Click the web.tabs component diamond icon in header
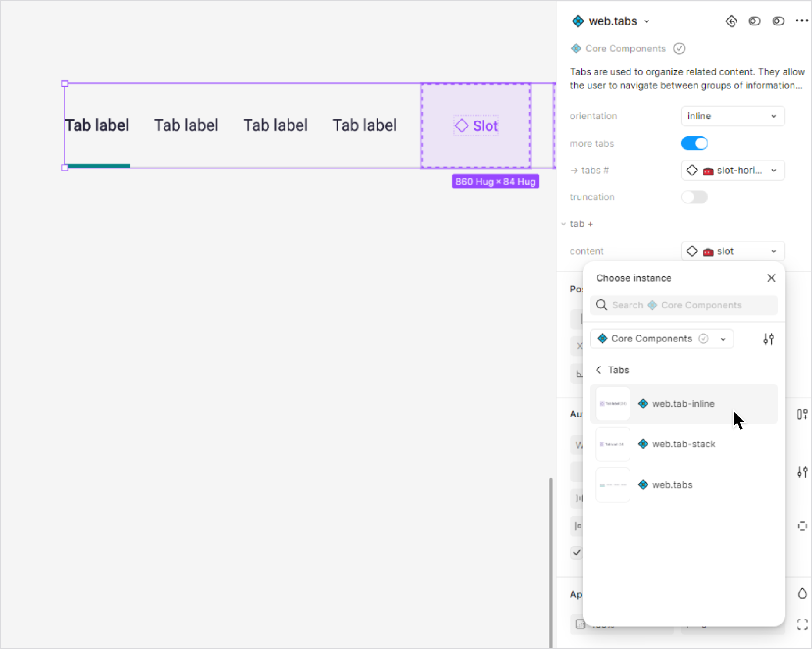 click(578, 21)
